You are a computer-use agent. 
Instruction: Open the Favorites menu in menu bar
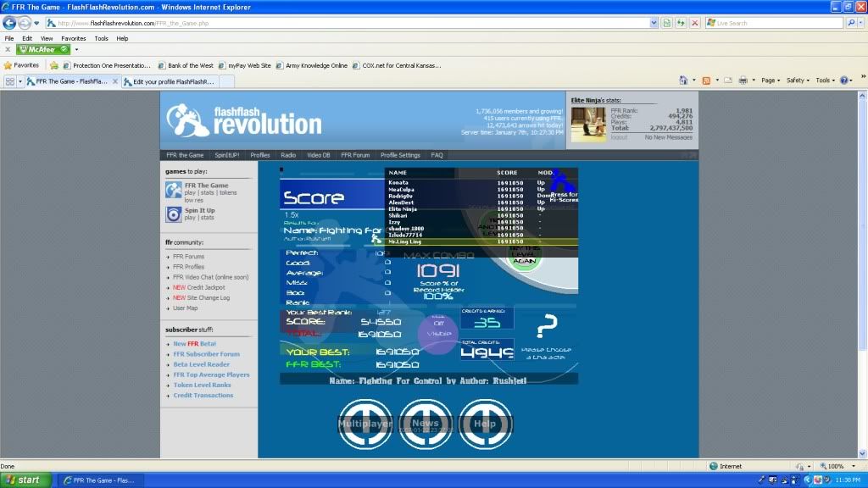coord(73,38)
